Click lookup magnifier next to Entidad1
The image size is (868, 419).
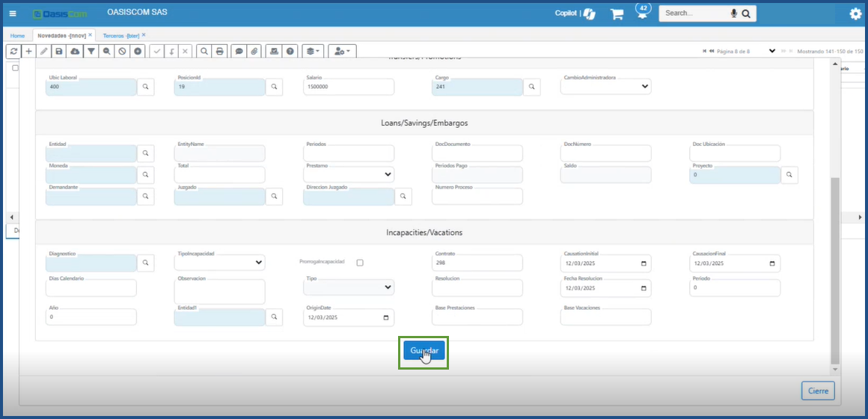274,317
